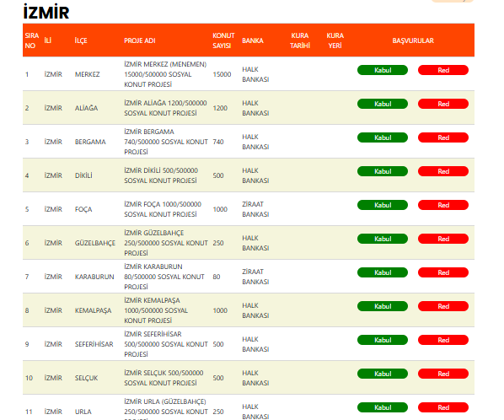Select Red in the FOÇA row

click(x=443, y=205)
